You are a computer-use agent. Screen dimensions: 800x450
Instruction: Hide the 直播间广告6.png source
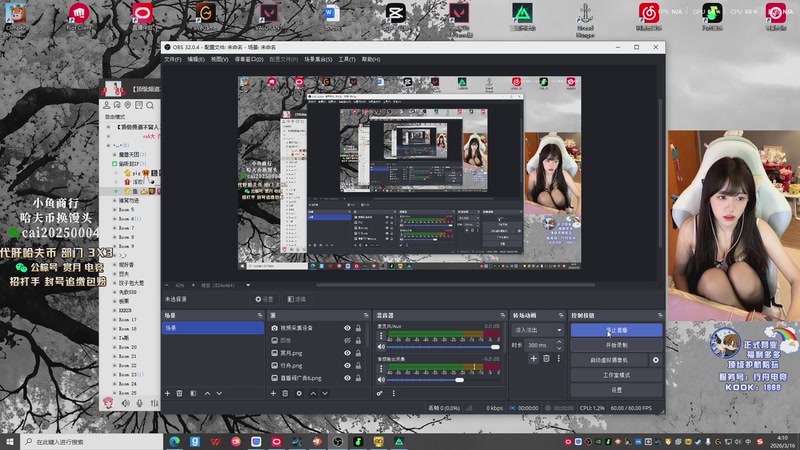point(348,379)
